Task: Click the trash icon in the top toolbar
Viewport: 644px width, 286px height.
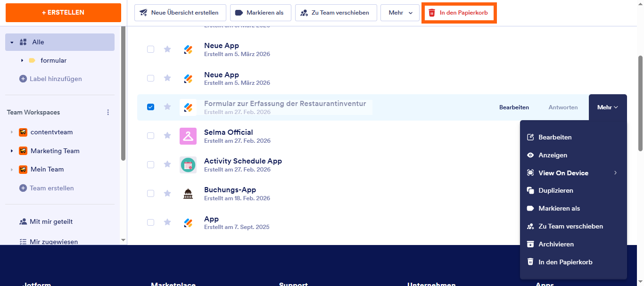Action: pyautogui.click(x=431, y=13)
